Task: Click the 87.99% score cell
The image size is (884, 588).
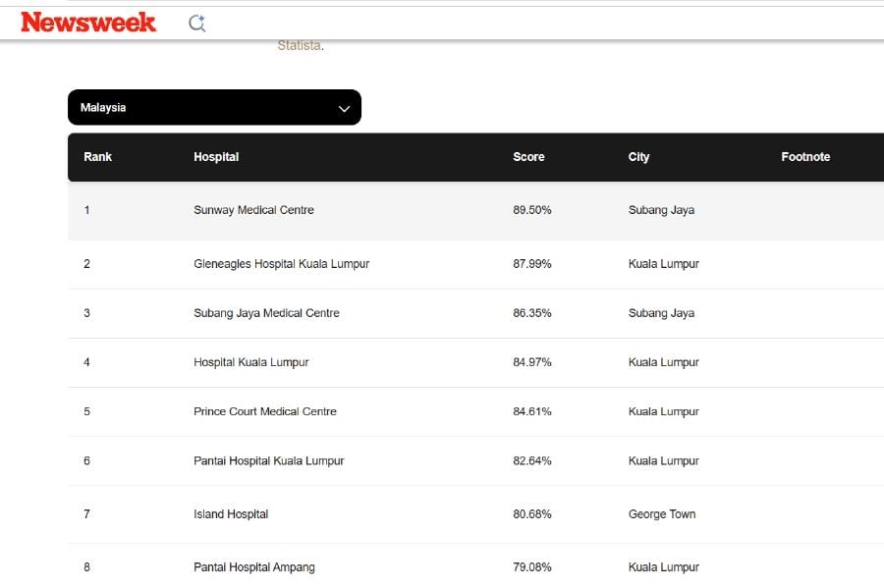Action: pos(531,264)
